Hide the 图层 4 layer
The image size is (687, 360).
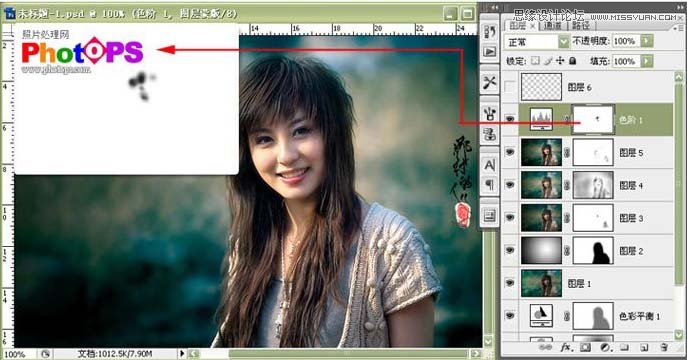click(510, 185)
